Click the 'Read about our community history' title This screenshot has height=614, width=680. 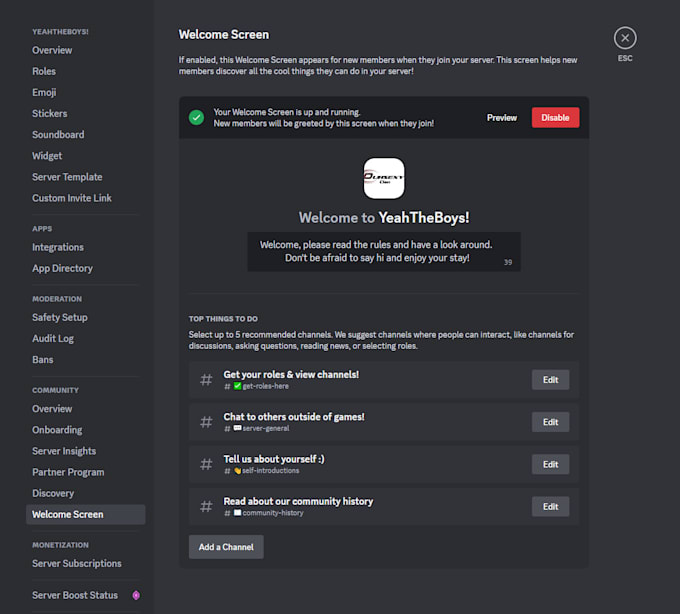(298, 501)
